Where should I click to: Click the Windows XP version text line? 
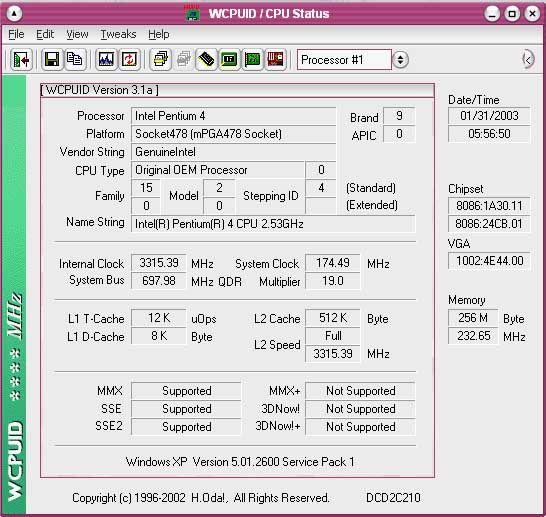pyautogui.click(x=240, y=462)
